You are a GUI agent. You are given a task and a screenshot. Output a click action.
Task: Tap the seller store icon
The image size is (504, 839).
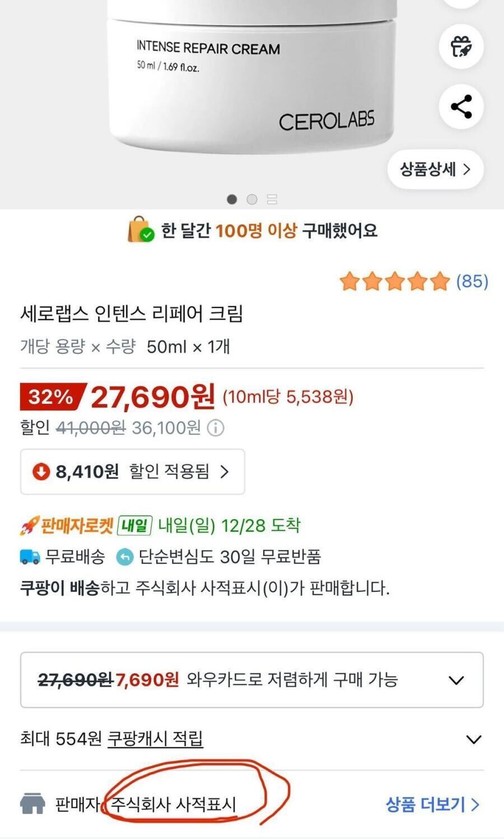32,804
